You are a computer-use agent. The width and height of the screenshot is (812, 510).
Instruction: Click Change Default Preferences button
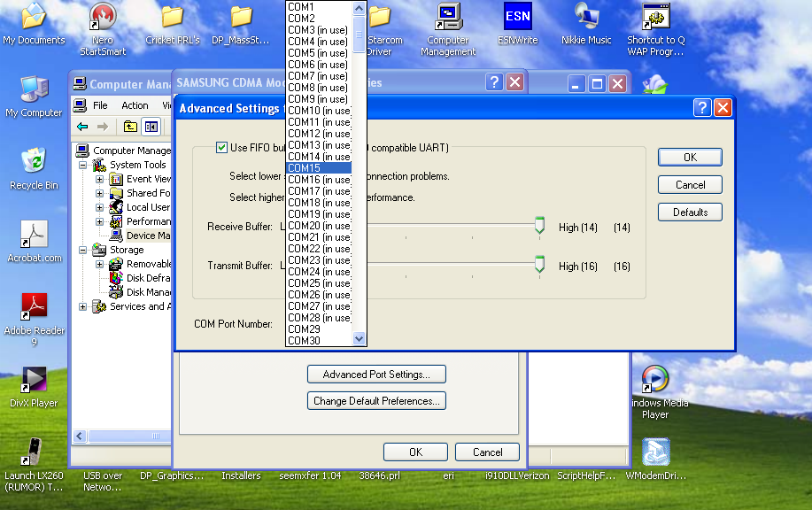376,401
